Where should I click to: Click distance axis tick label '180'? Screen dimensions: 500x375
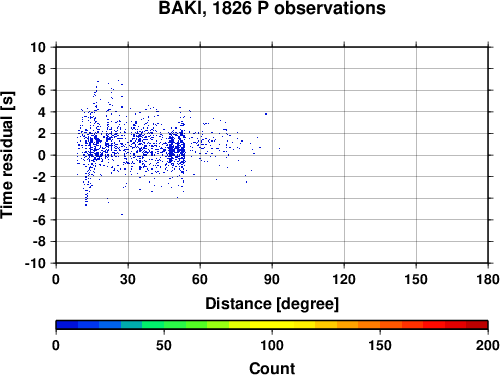pyautogui.click(x=488, y=279)
